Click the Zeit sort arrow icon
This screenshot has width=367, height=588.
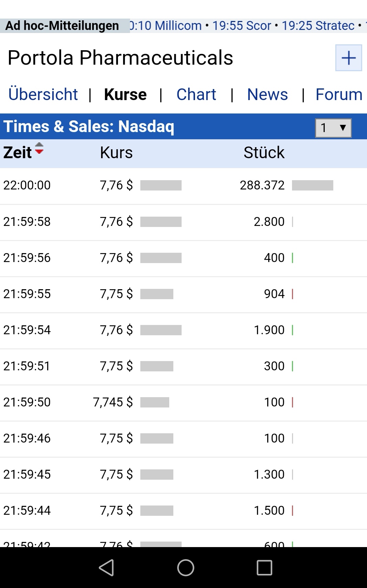pos(39,149)
